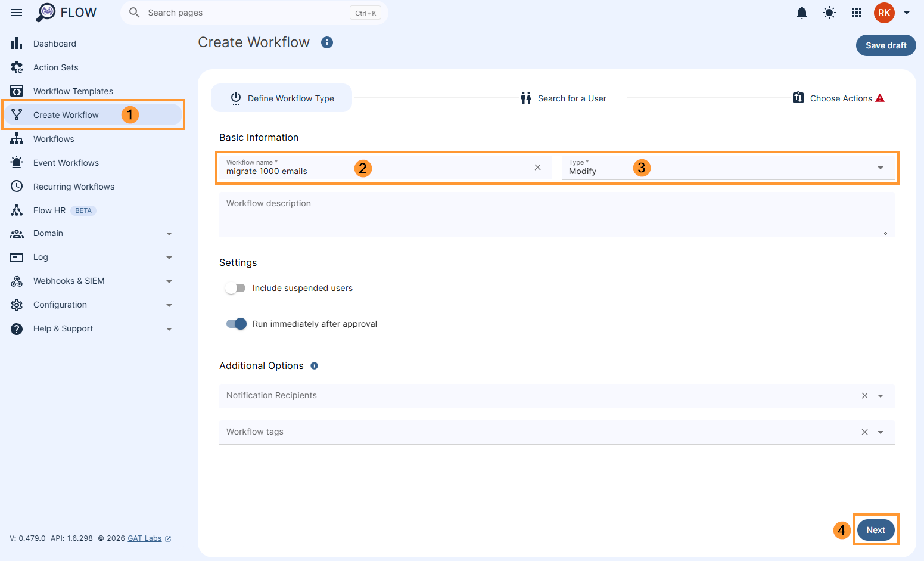Image resolution: width=924 pixels, height=561 pixels.
Task: Clear the Notification Recipients field with X
Action: point(865,396)
